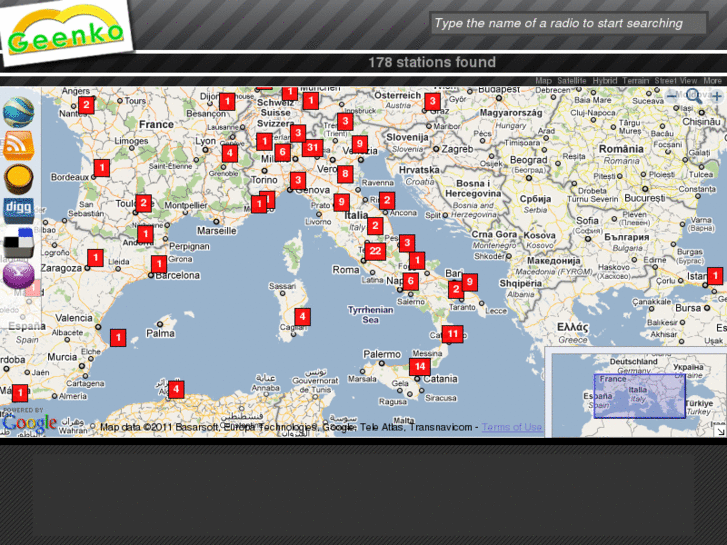Screen dimensions: 727x545
Task: Select the 9 marker near Prato
Action: click(x=341, y=202)
